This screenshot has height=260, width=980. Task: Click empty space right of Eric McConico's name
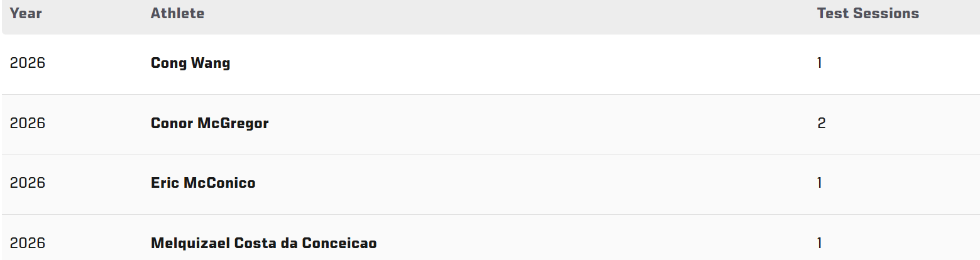(503, 183)
